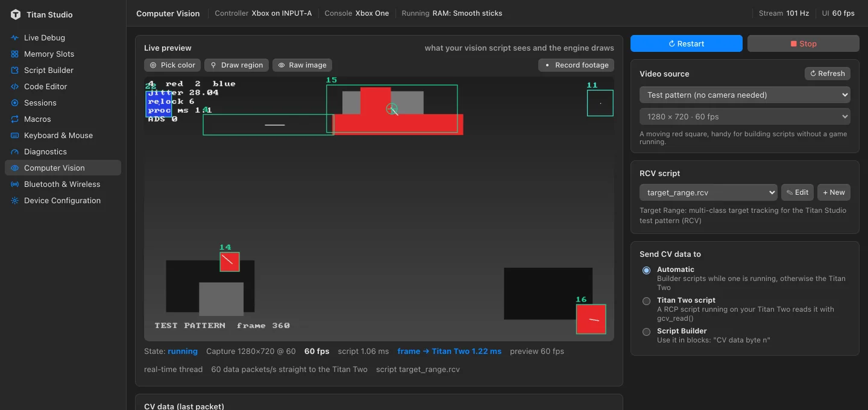
Task: Open Sessions in the sidebar
Action: click(x=63, y=102)
